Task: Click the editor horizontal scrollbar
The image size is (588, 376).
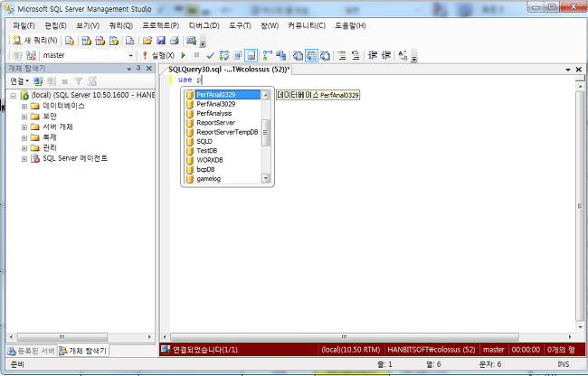Action: [345, 336]
